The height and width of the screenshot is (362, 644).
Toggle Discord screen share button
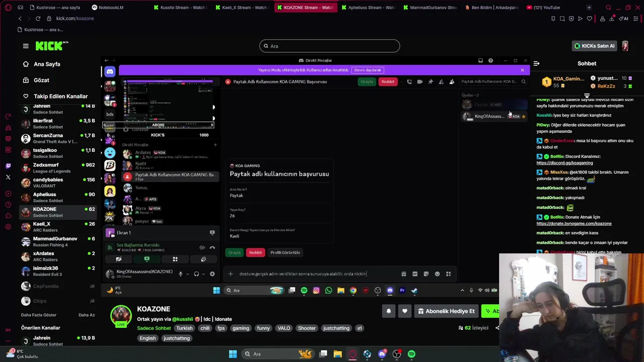(x=147, y=259)
